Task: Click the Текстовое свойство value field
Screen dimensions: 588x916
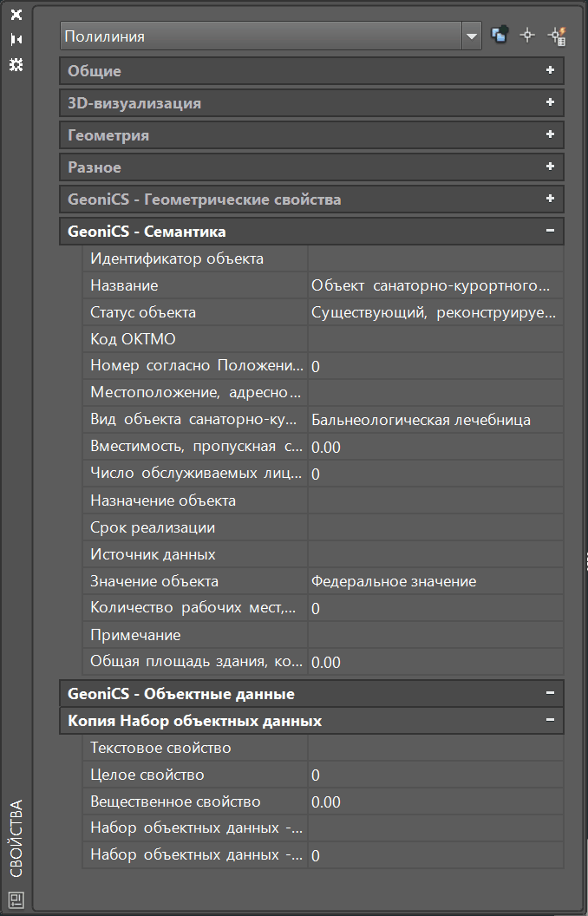Action: [435, 748]
